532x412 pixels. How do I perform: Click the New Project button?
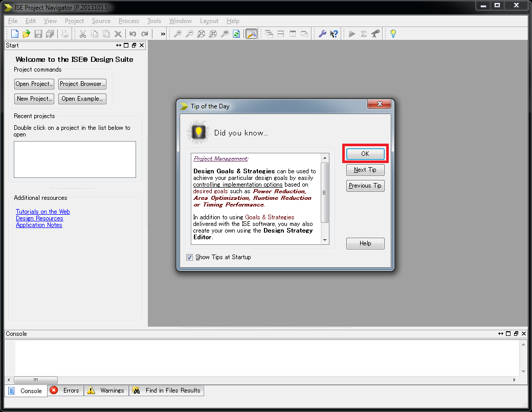pos(34,99)
